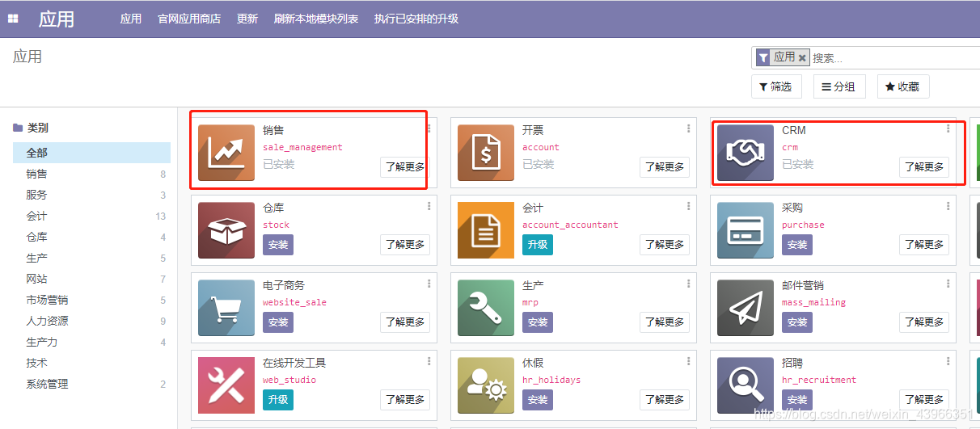Select 生产 category in sidebar

click(x=91, y=258)
